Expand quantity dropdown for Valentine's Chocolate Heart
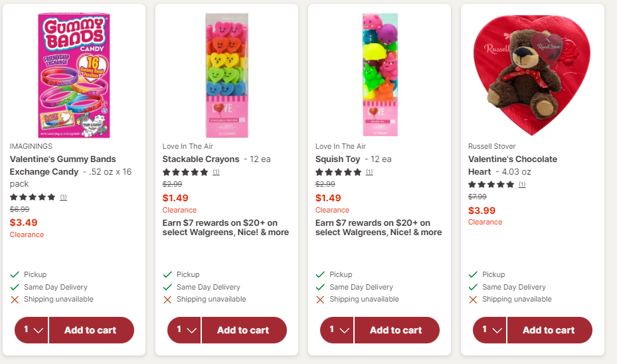 489,329
